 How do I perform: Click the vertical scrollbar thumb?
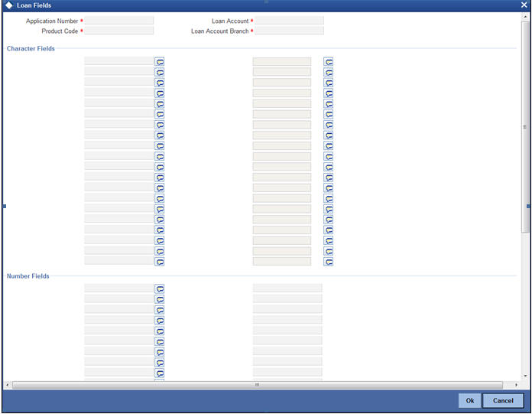point(525,126)
